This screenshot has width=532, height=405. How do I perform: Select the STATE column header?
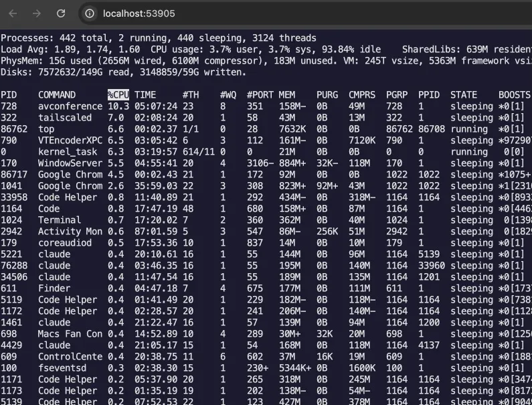pos(464,94)
